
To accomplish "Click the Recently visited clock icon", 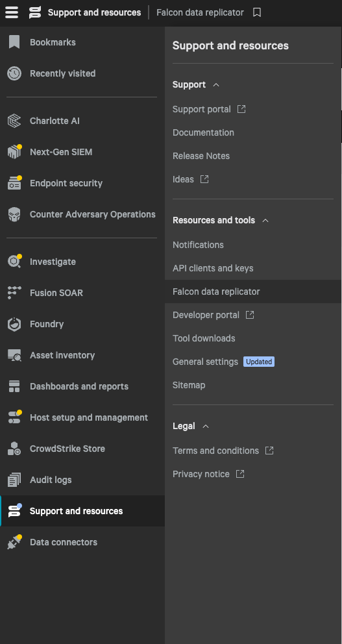I will click(14, 73).
